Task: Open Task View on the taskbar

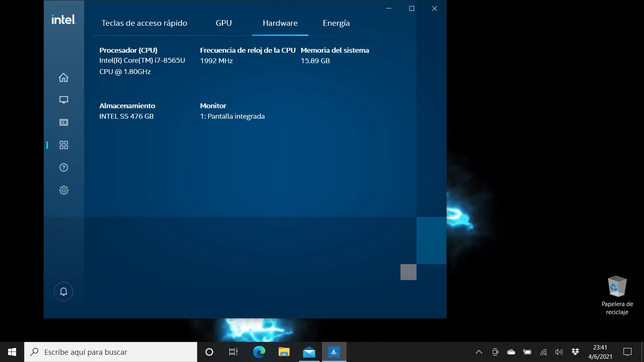Action: click(x=233, y=352)
